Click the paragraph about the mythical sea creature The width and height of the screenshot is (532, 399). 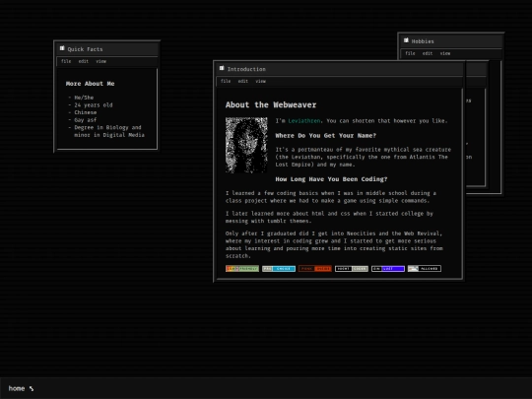363,157
